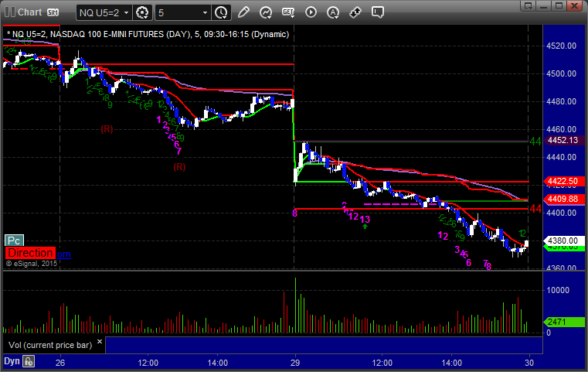Click the 4520.00 price axis label
588x372 pixels.
coord(562,46)
